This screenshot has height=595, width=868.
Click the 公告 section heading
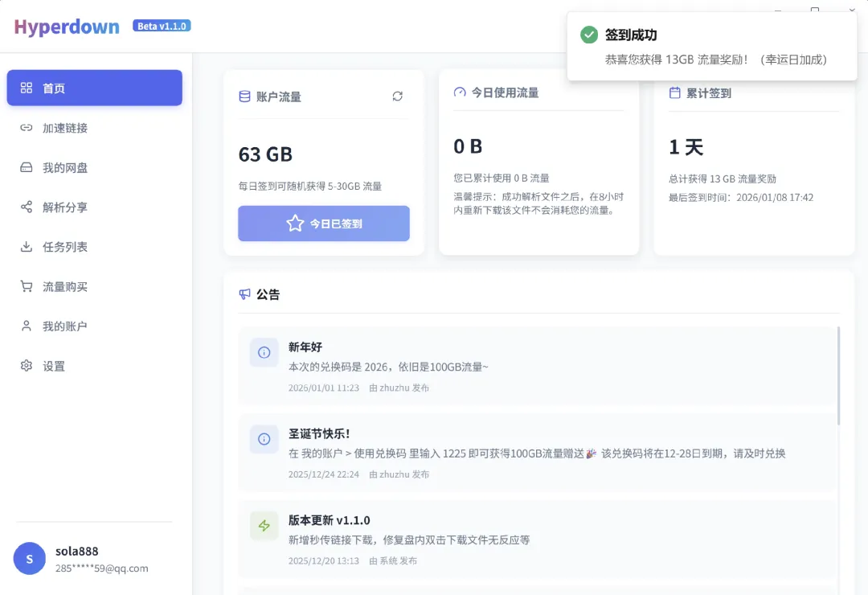click(268, 294)
